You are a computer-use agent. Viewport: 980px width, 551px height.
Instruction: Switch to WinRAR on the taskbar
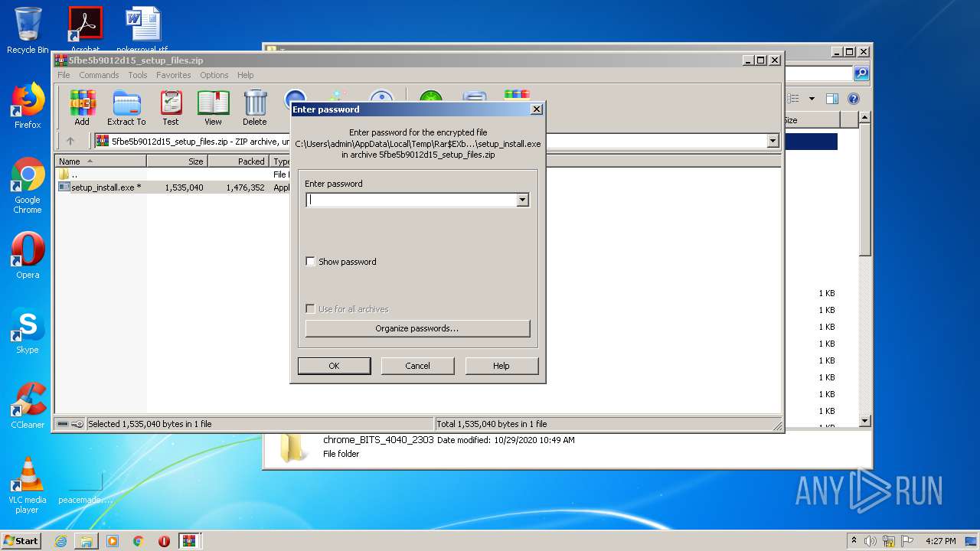[190, 541]
